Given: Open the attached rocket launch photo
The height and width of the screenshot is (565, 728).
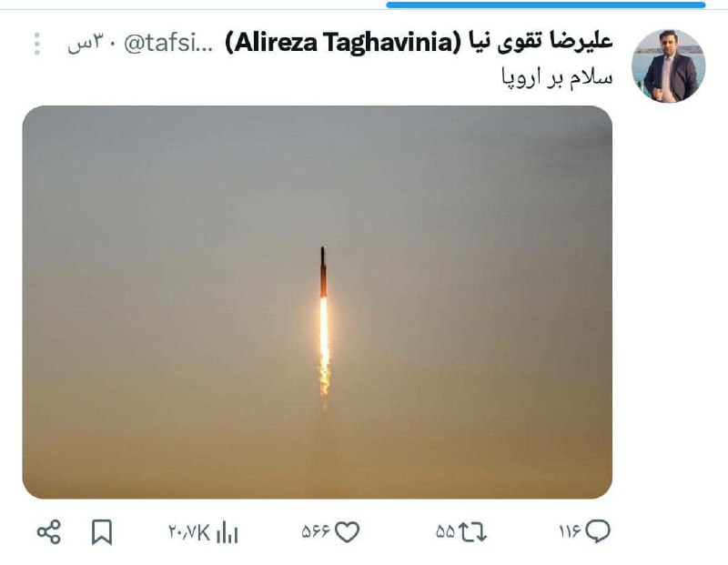Looking at the screenshot, I should 317,302.
